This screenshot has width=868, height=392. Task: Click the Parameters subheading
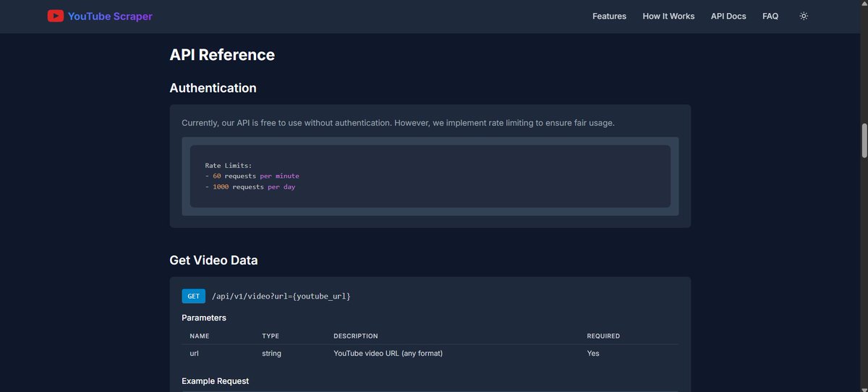(204, 318)
